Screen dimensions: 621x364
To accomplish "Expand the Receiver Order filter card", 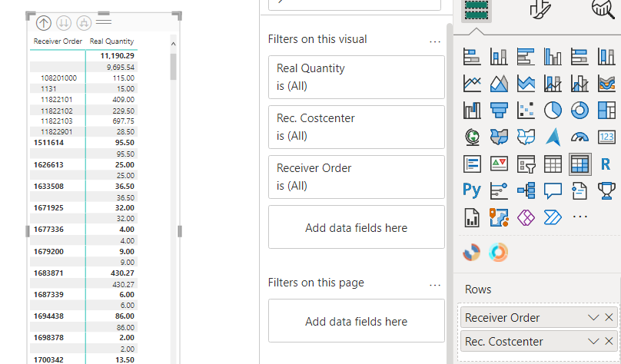I will coord(357,177).
